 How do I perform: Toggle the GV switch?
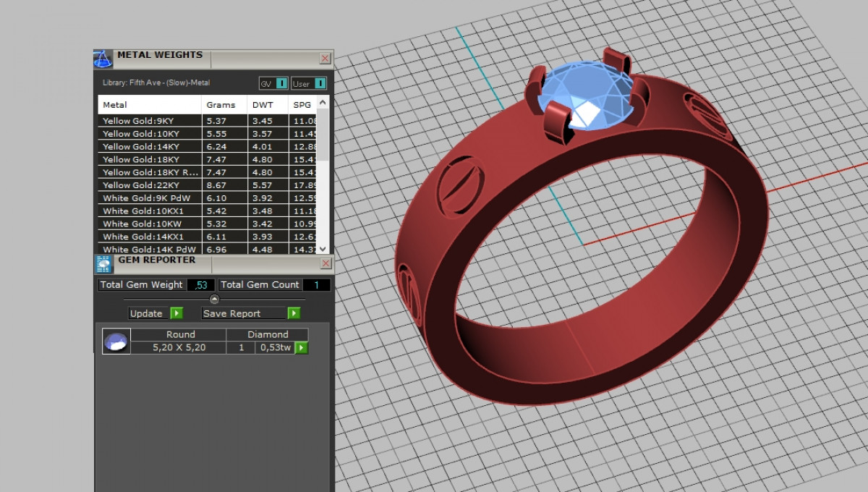coord(282,84)
